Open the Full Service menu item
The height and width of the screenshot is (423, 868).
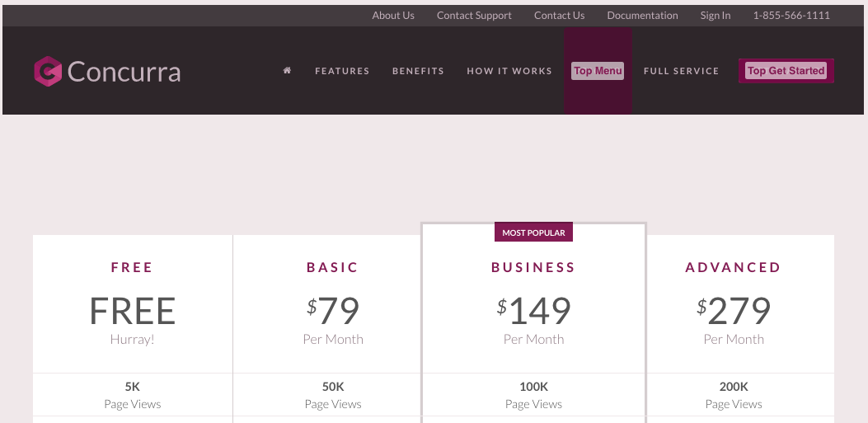681,71
